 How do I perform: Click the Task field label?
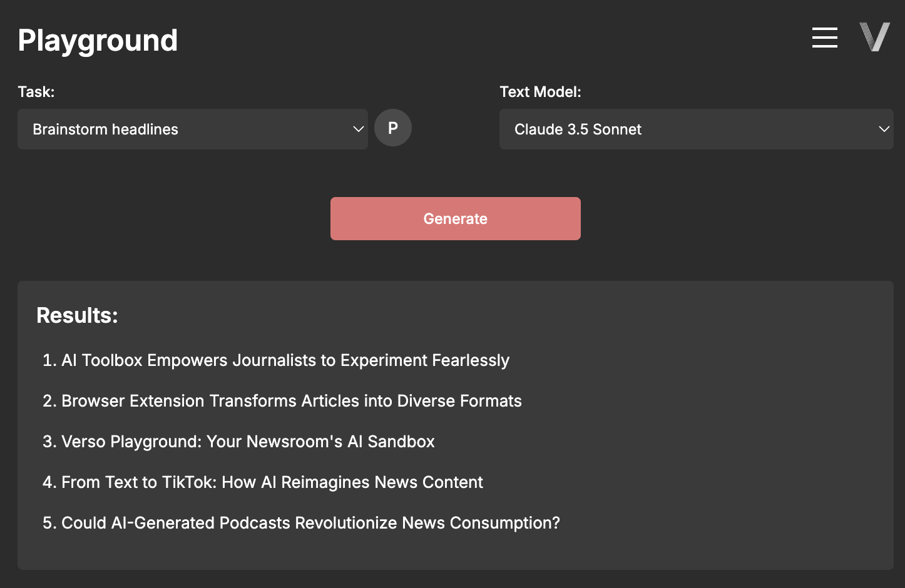(x=36, y=91)
